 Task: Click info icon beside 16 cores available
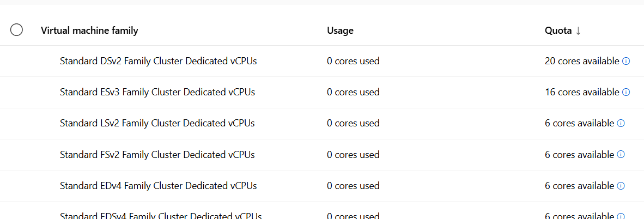pos(626,93)
